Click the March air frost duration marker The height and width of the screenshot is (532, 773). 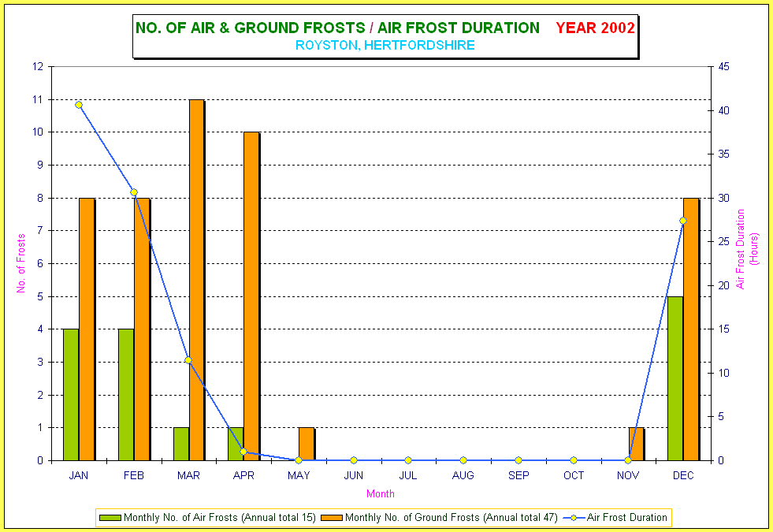188,360
